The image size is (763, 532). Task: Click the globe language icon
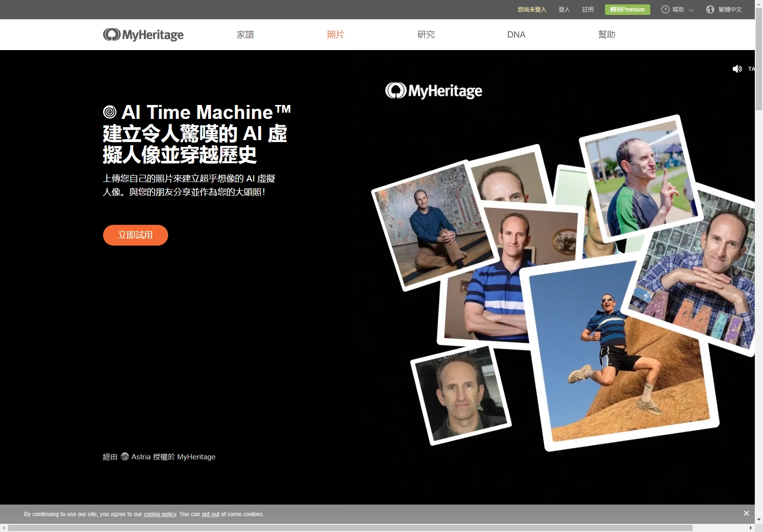point(710,10)
